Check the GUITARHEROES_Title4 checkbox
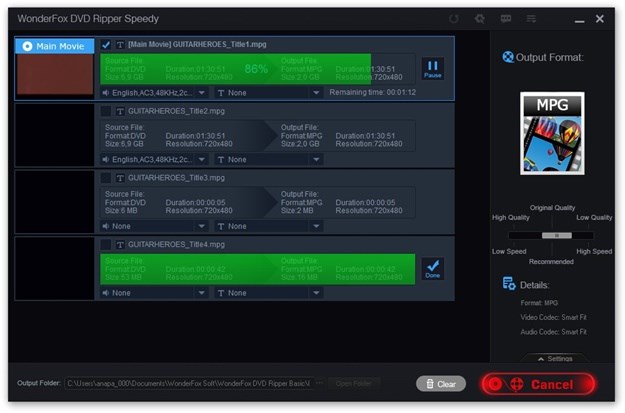Screen dimensions: 625x413 106,244
